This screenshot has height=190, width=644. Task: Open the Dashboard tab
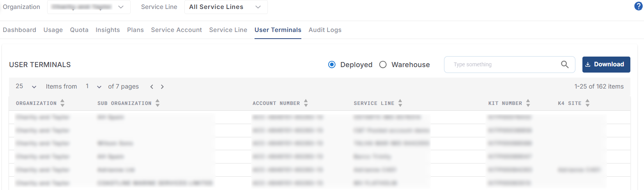pyautogui.click(x=19, y=30)
